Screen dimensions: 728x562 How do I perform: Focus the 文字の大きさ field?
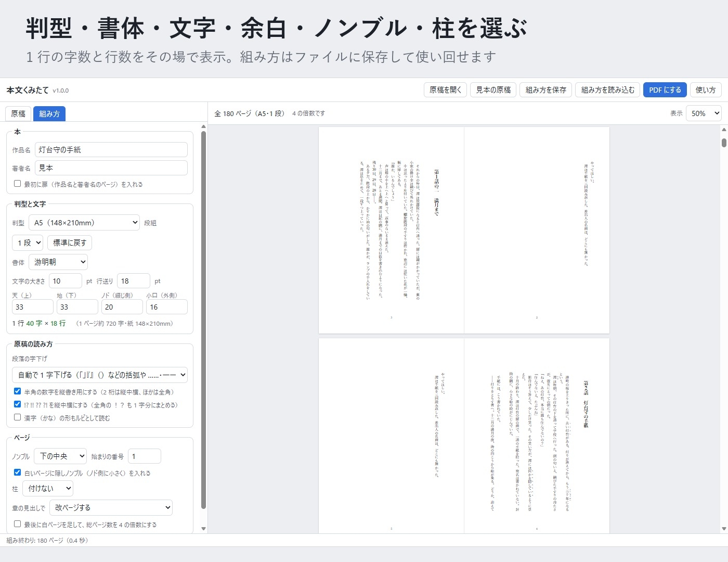click(x=66, y=281)
